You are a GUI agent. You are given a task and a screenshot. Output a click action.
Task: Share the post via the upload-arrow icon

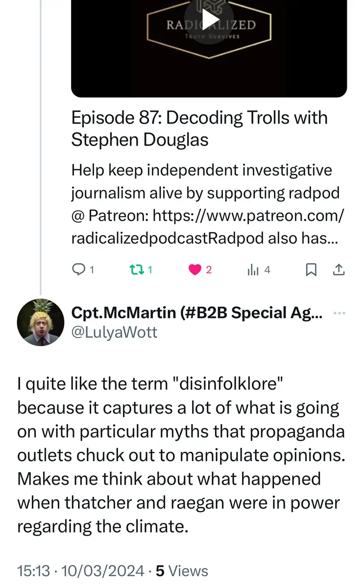[339, 269]
